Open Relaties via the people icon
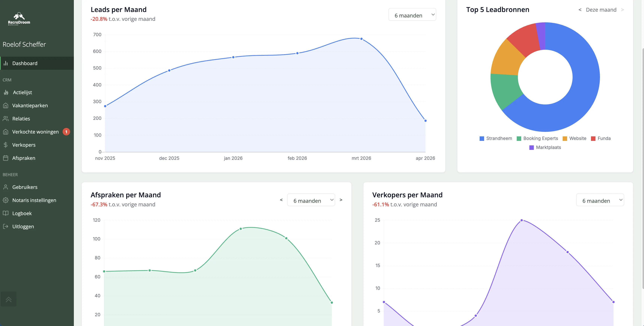 (6, 119)
